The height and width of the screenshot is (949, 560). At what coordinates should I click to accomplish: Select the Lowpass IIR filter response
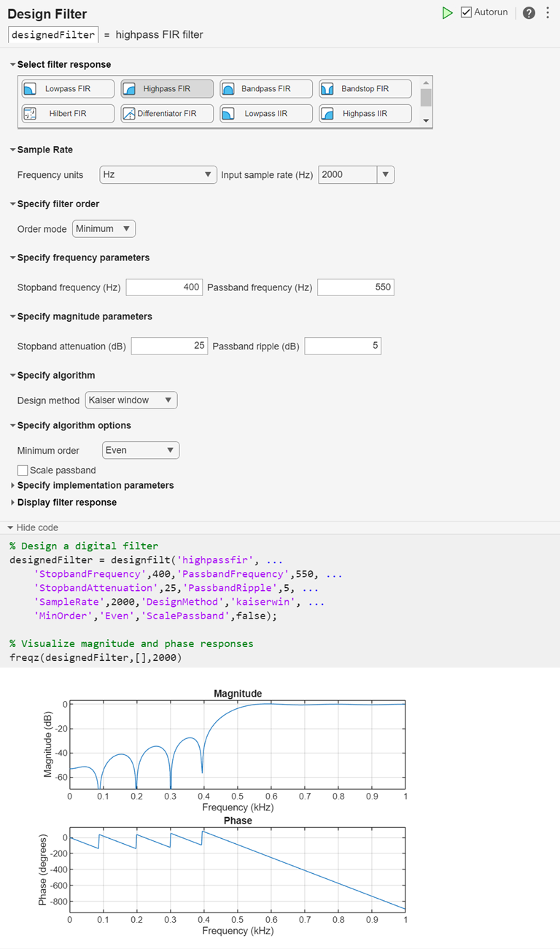(265, 113)
